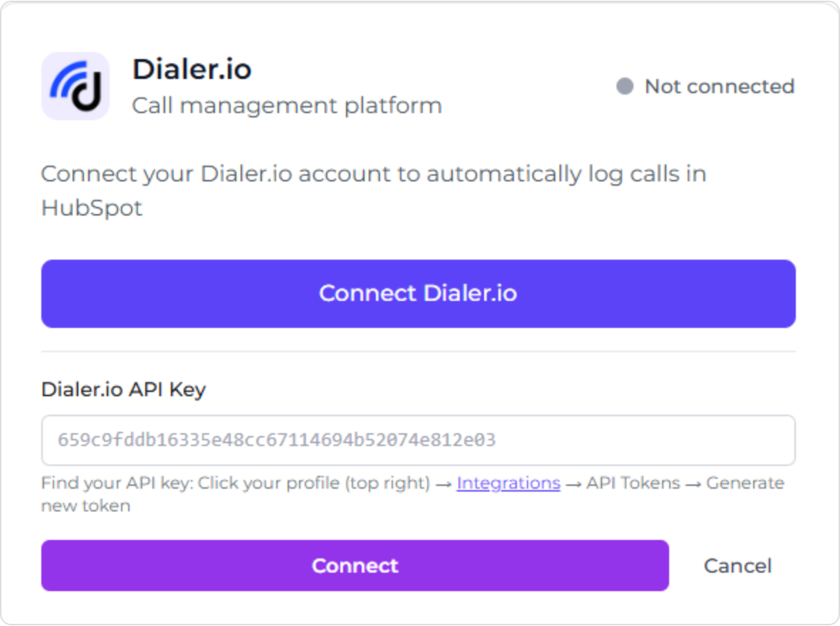Click the "automatically log calls" description text

click(x=527, y=174)
